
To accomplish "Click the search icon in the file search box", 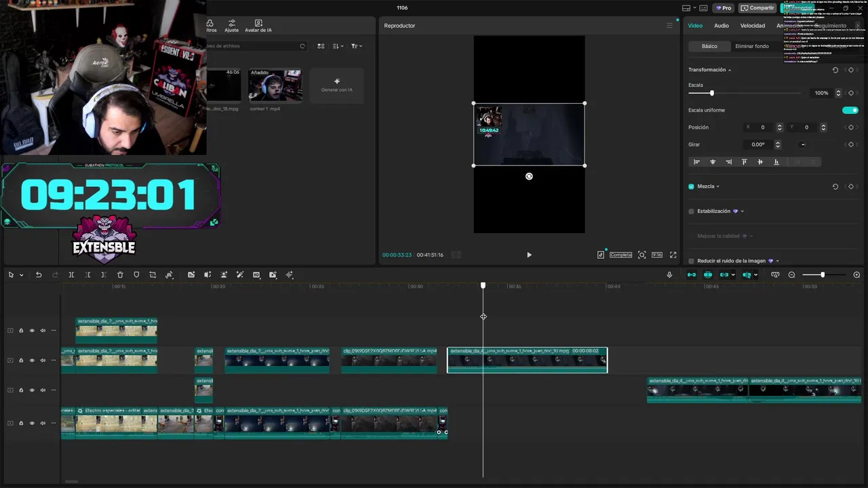I will tap(302, 46).
